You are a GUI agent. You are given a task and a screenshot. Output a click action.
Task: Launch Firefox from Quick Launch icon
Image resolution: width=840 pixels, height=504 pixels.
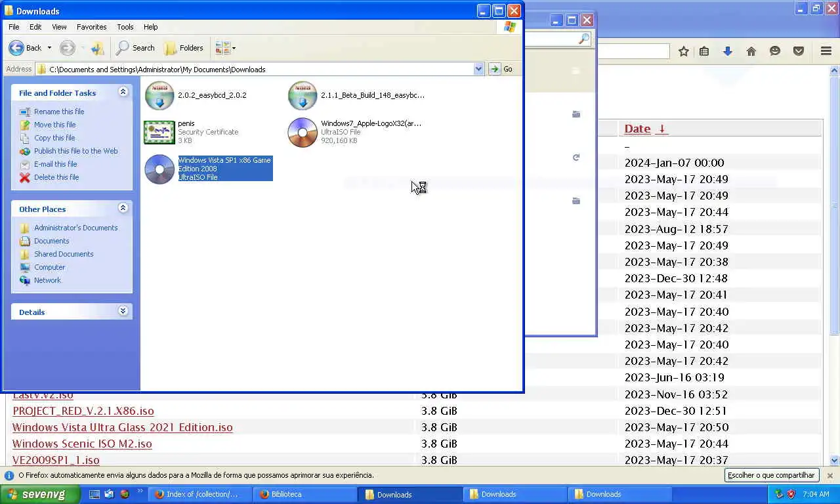pos(124,494)
